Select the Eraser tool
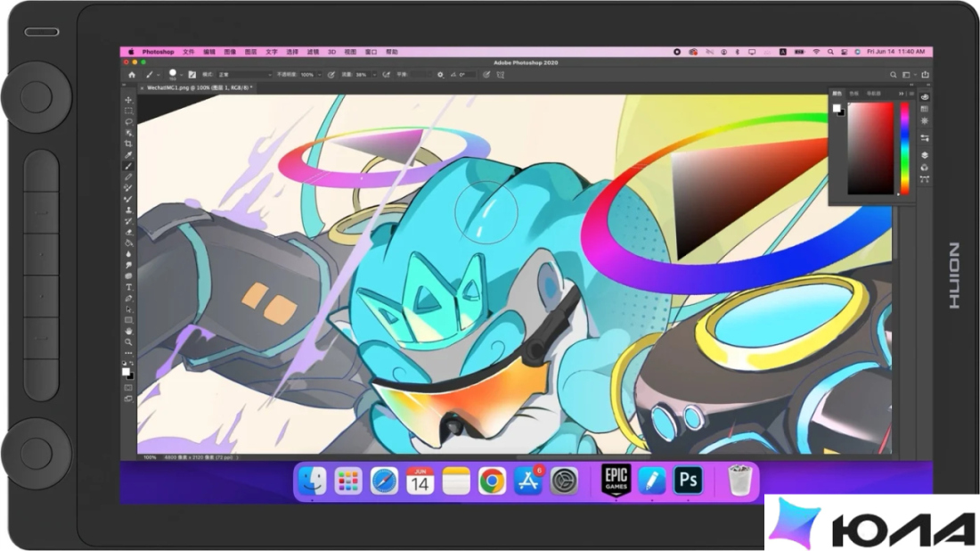The image size is (980, 551). coord(129,232)
